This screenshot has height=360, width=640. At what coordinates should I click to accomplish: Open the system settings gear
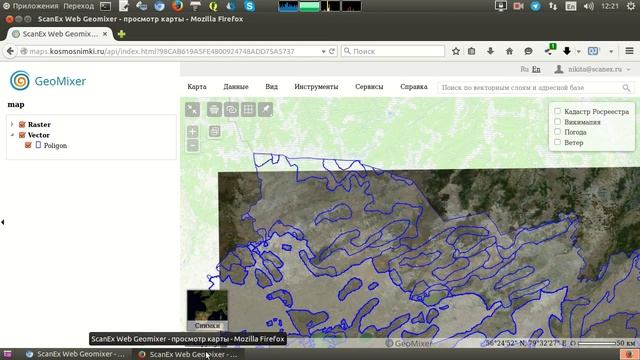click(631, 6)
